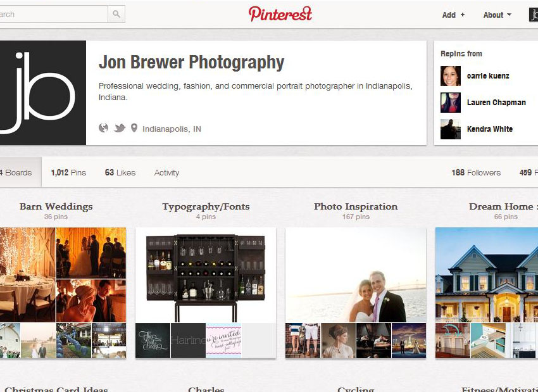538x392 pixels.
Task: Switch to the Boards tab
Action: click(x=21, y=172)
